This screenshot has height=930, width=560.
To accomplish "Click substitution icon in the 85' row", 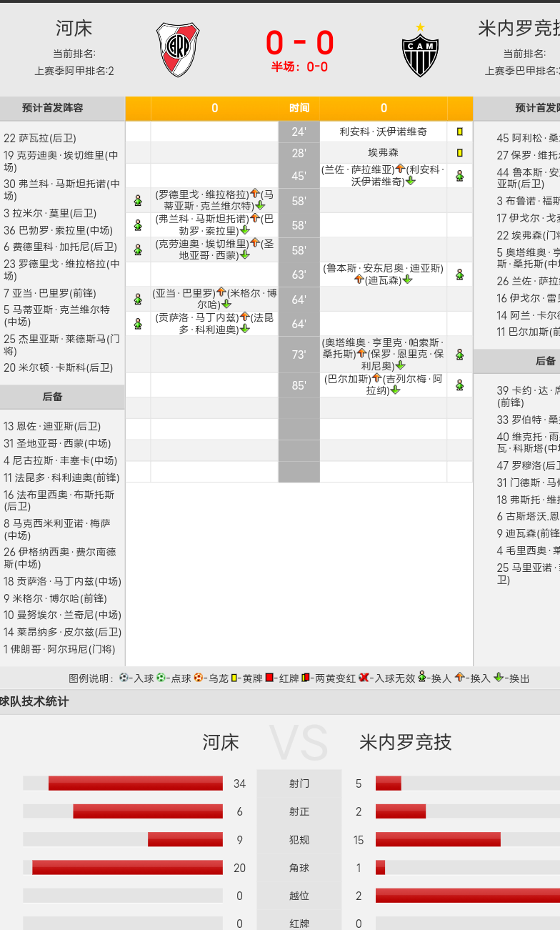I will click(460, 385).
